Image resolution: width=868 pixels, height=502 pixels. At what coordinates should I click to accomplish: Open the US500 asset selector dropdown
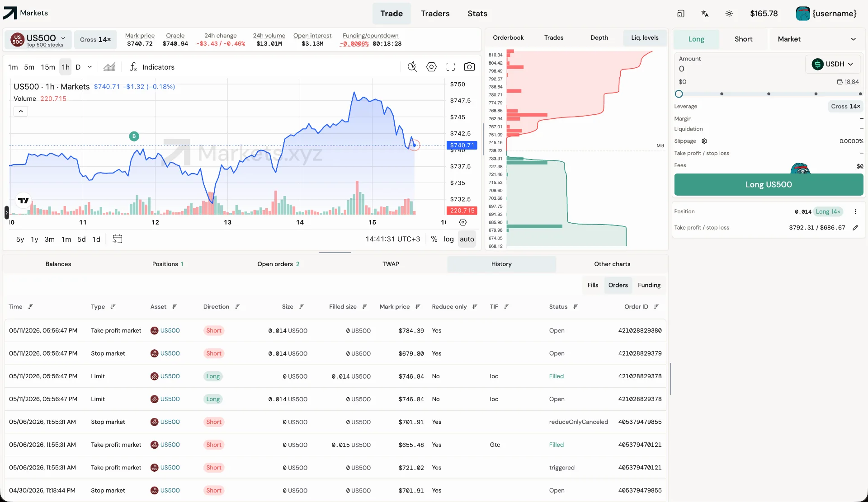pos(38,40)
